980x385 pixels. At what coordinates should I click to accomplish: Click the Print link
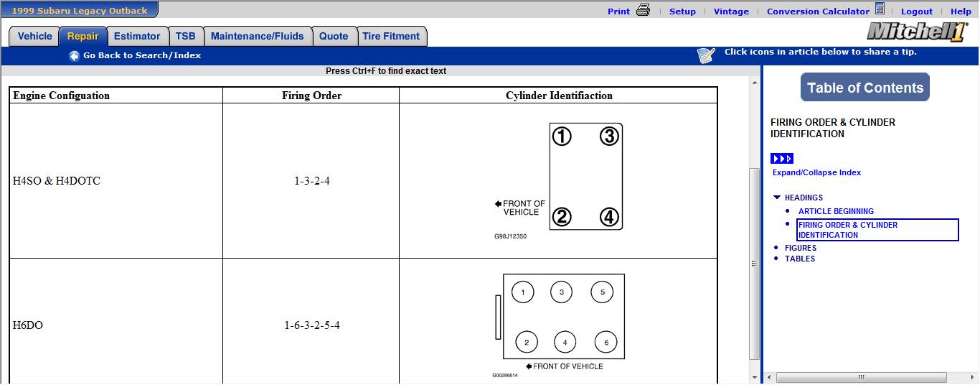pos(618,11)
